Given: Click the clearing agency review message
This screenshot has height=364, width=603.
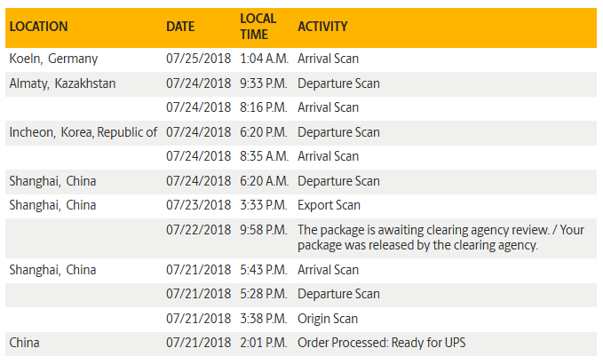Looking at the screenshot, I should tap(440, 237).
